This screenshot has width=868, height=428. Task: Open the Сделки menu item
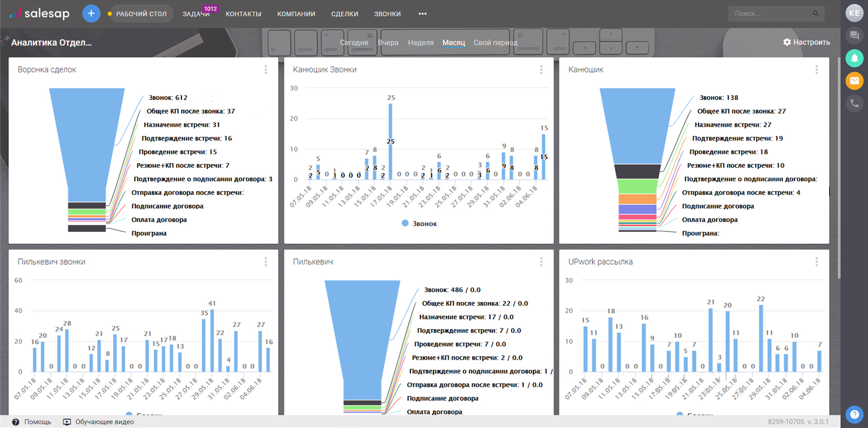click(344, 14)
